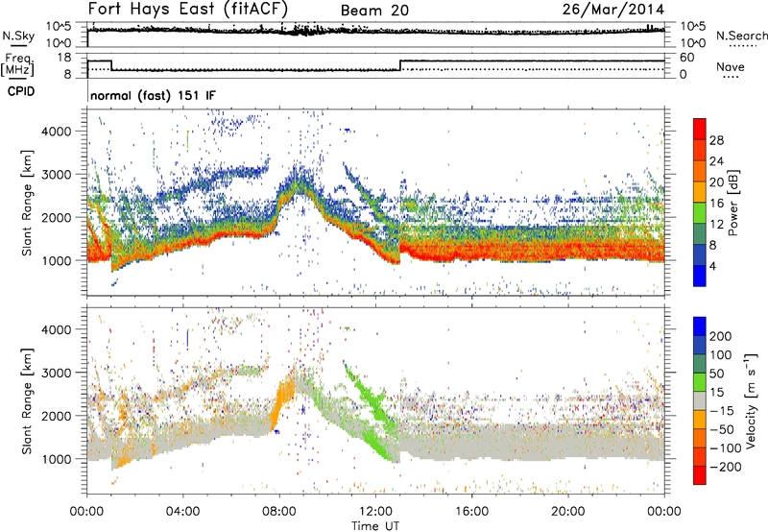The height and width of the screenshot is (532, 768).
Task: Click the '2000' tick in the power panel
Action: coord(57,217)
